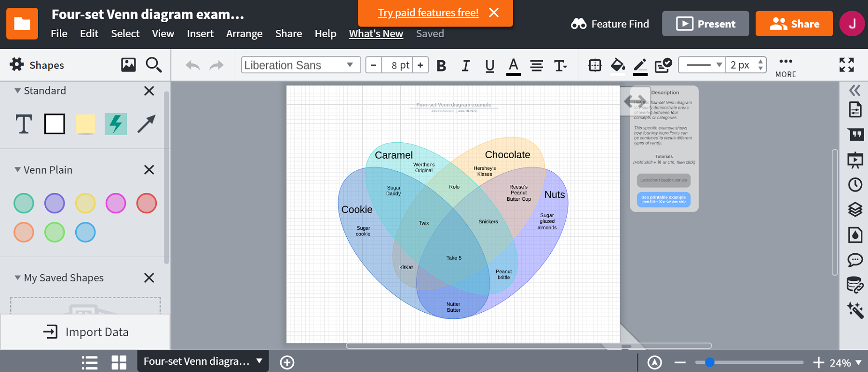This screenshot has width=868, height=372.
Task: Collapse the Venn Plain section
Action: [x=17, y=170]
